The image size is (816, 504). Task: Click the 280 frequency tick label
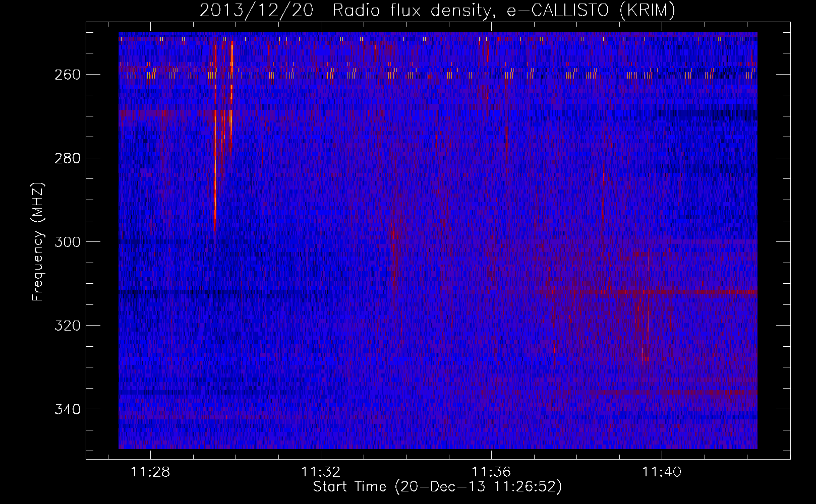point(67,158)
